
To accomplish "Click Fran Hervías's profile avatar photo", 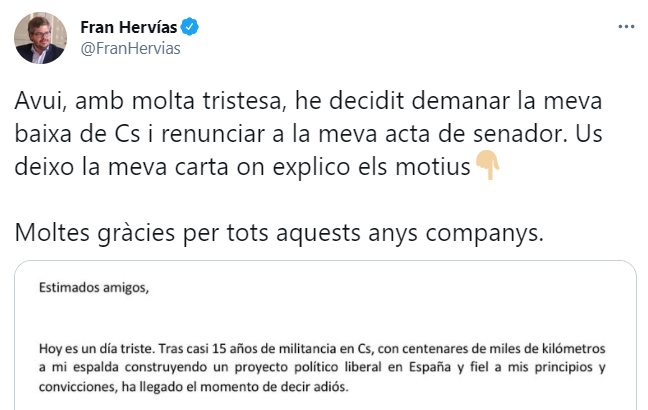I will (40, 38).
